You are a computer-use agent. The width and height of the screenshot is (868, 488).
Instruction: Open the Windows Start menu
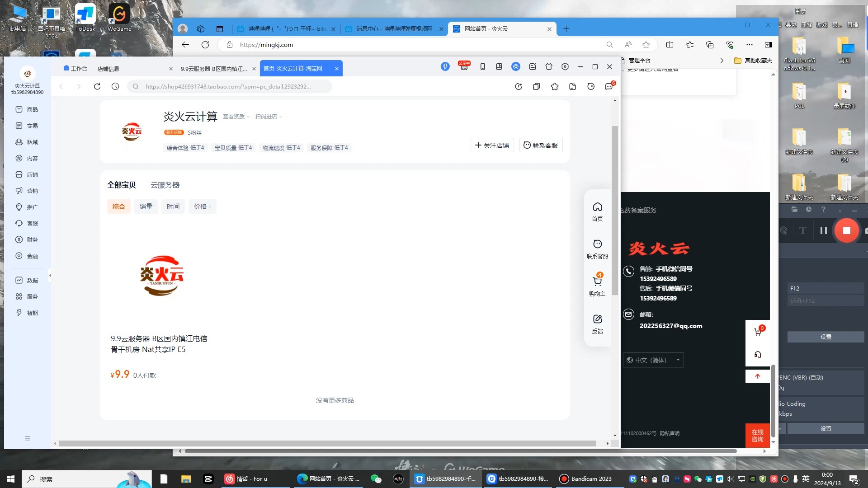click(11, 479)
